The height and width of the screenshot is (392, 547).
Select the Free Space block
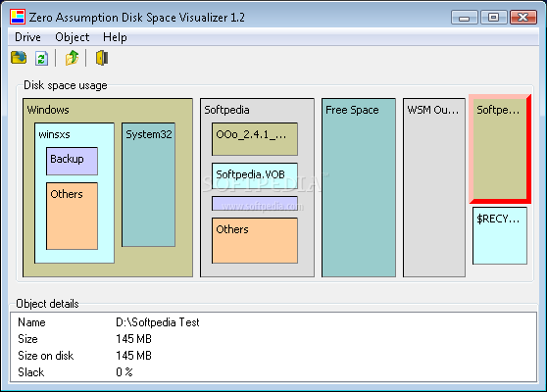coord(359,187)
